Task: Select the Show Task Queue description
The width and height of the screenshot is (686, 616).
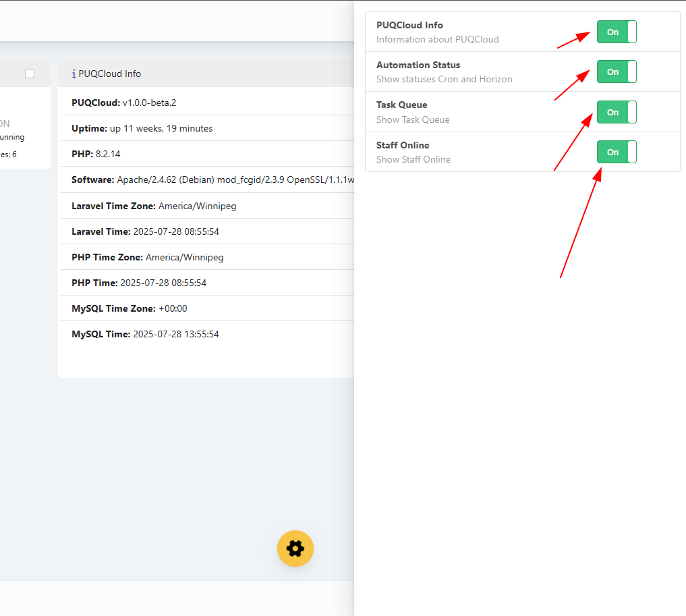Action: pos(413,120)
